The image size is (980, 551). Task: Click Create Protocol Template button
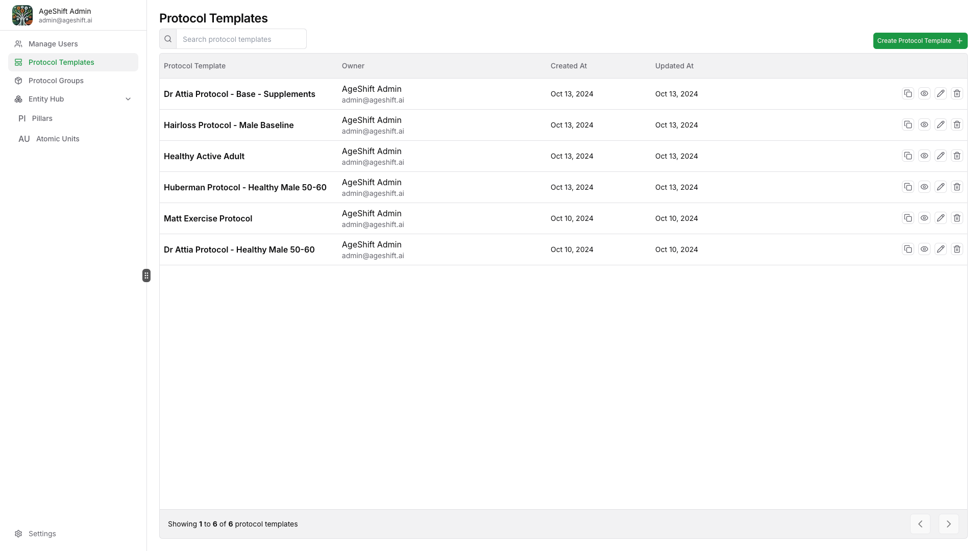click(x=920, y=41)
